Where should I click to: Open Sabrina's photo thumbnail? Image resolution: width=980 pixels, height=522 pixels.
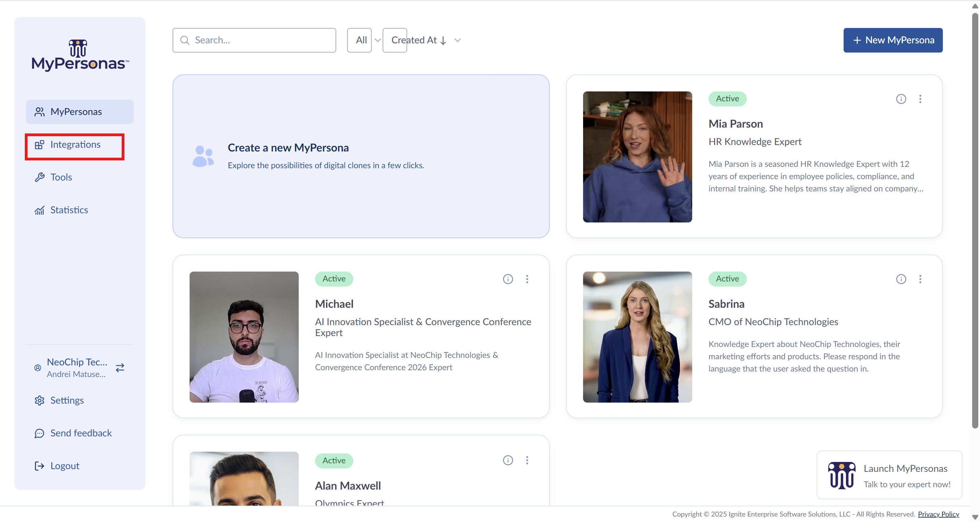point(637,337)
